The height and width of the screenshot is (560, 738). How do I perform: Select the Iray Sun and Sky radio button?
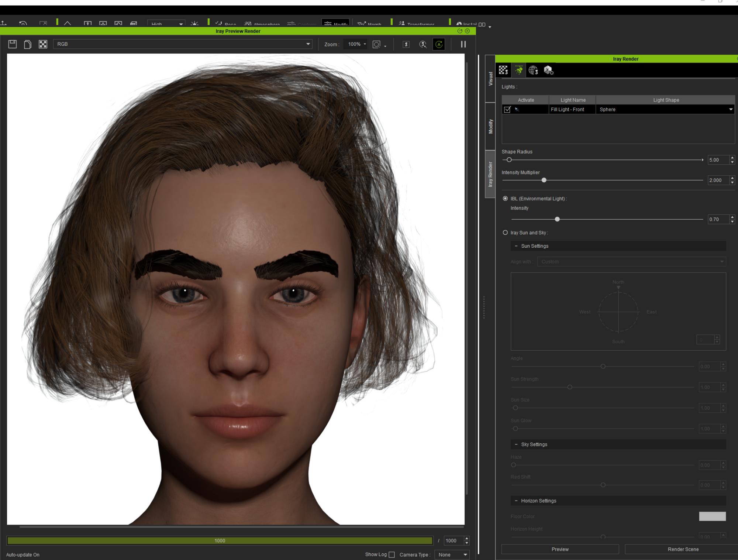coord(506,233)
